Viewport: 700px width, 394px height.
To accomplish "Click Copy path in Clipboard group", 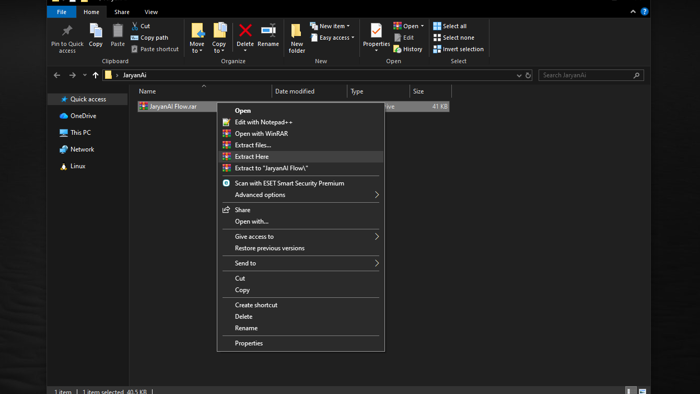I will pos(150,37).
